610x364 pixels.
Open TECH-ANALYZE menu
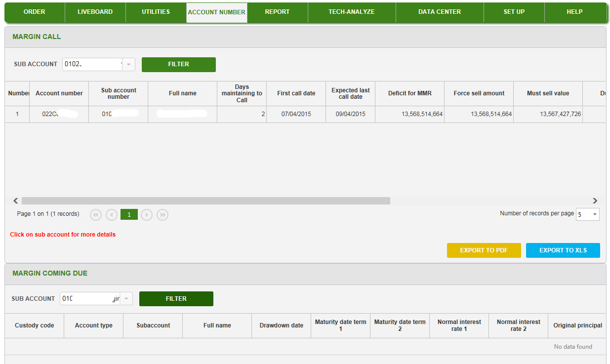(x=351, y=12)
